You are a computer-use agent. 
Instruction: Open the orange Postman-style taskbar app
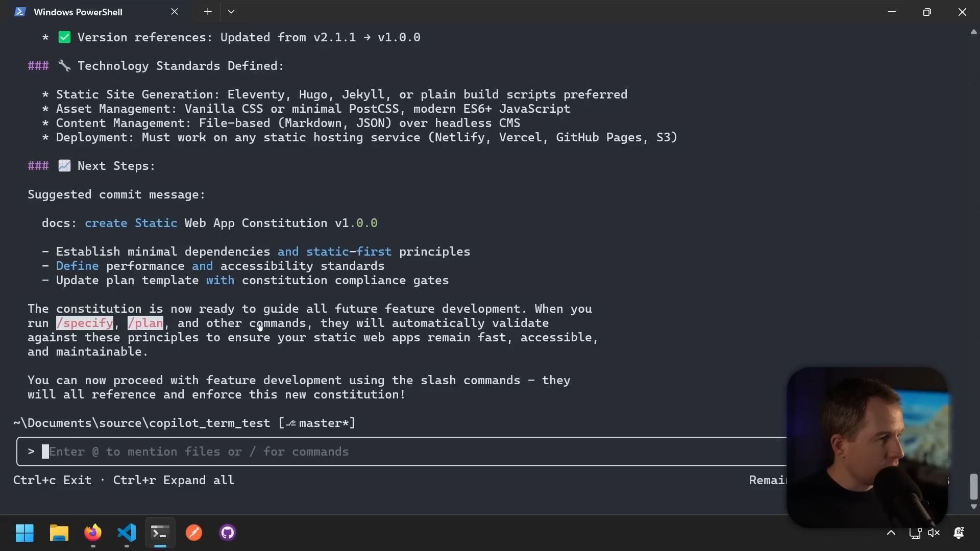click(194, 533)
